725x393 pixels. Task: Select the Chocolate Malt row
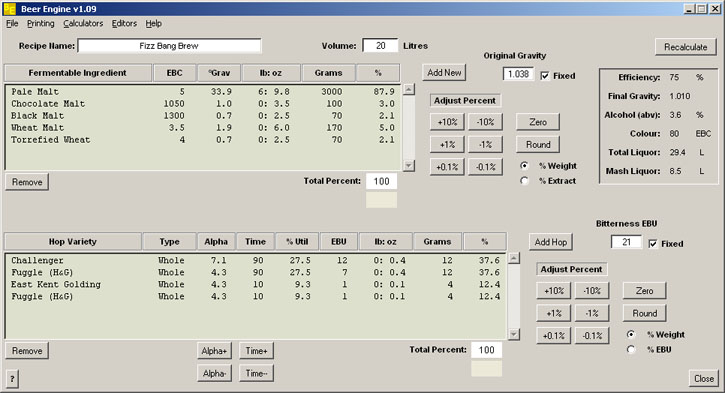203,104
